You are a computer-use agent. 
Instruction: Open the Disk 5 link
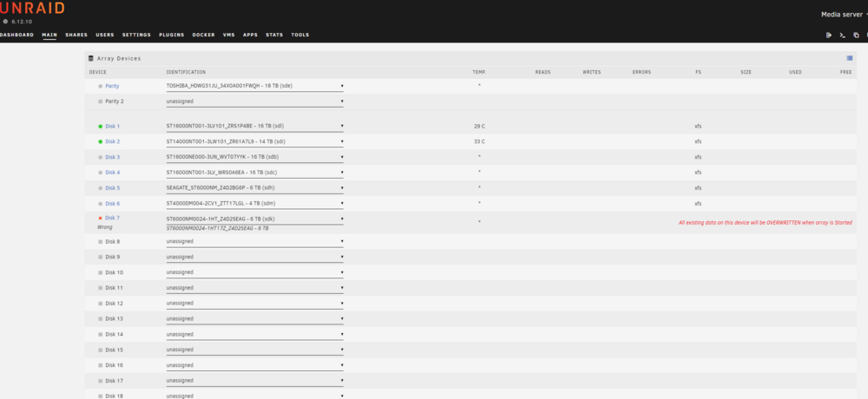coord(112,188)
